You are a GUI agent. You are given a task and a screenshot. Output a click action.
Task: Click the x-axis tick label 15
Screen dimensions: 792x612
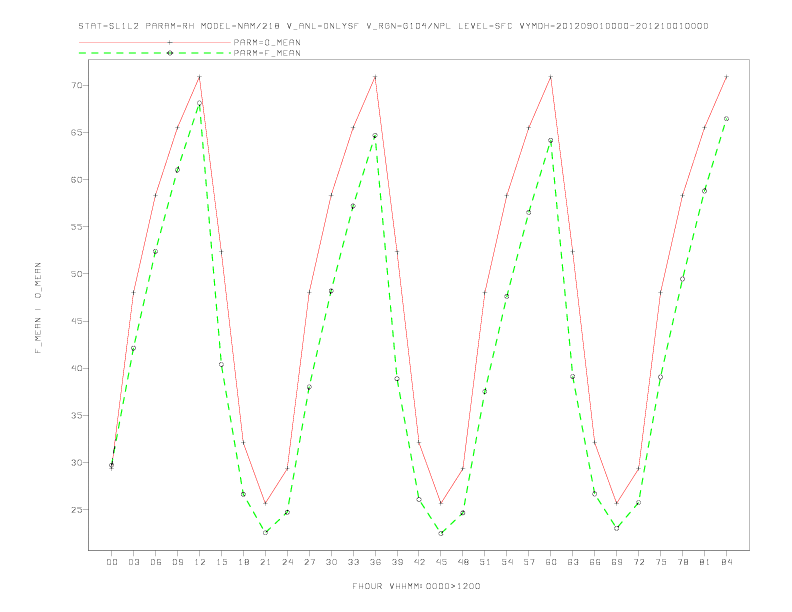(221, 562)
